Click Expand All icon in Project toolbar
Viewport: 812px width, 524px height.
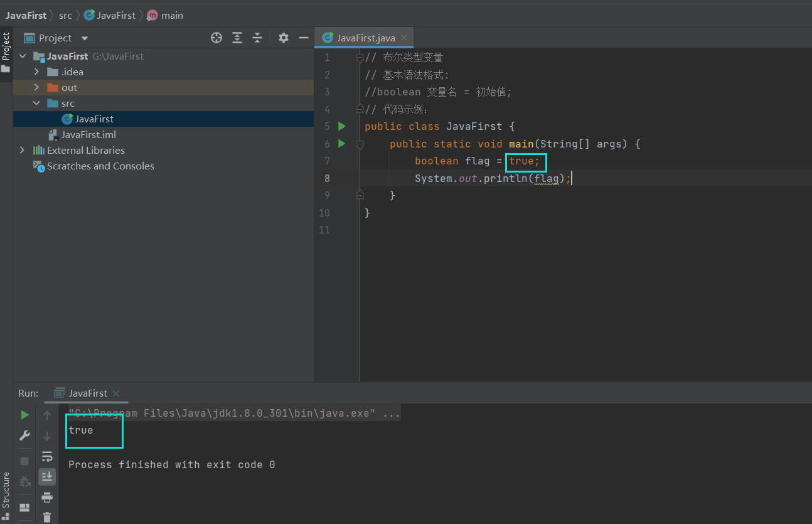(x=237, y=38)
